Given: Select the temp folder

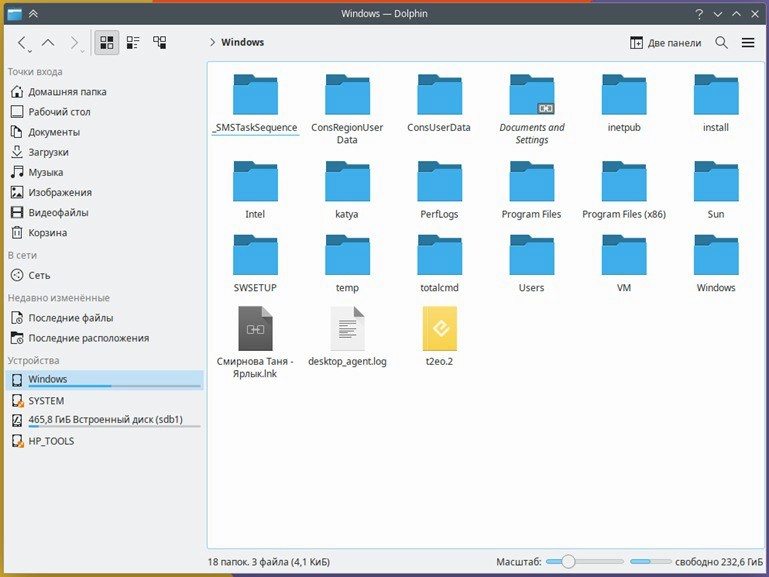Looking at the screenshot, I should tap(347, 264).
